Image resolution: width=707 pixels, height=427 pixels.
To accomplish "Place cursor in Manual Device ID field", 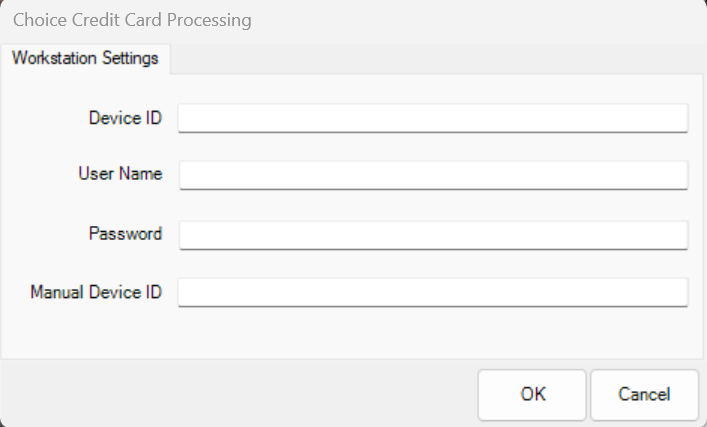I will click(x=432, y=292).
